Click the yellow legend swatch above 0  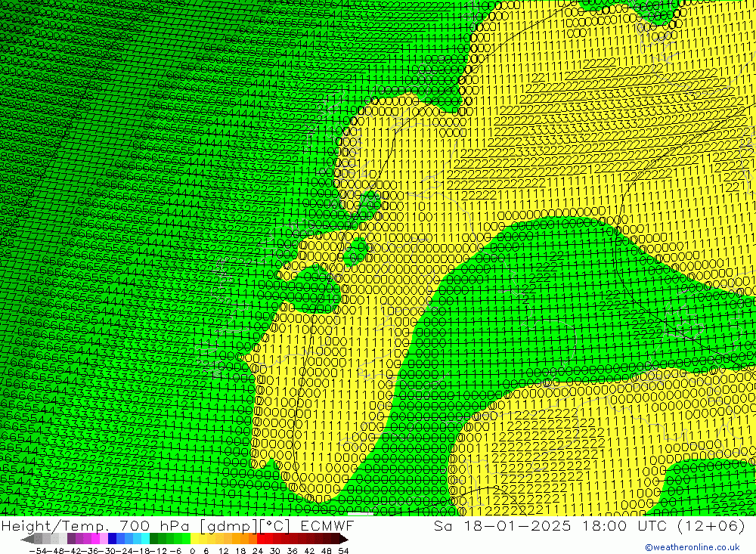195,539
